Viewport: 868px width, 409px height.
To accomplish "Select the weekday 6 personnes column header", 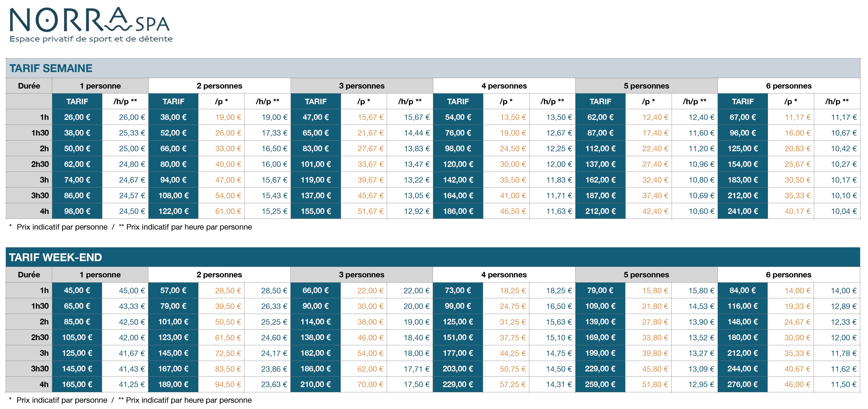I will (788, 86).
